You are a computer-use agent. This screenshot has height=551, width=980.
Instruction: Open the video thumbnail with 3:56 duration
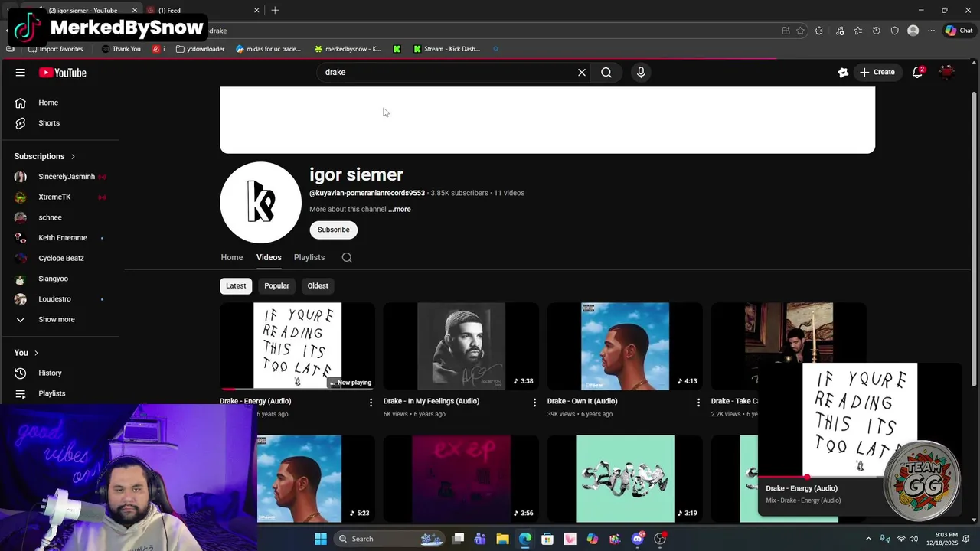pyautogui.click(x=461, y=478)
